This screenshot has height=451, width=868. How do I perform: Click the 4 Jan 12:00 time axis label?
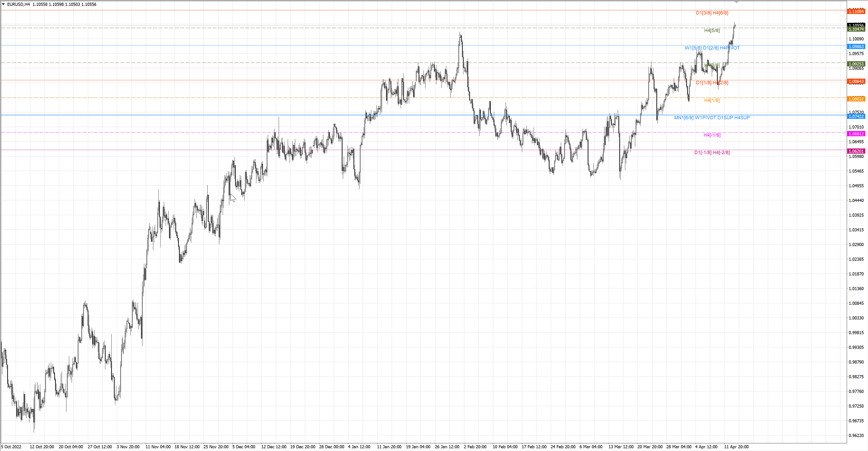(359, 447)
